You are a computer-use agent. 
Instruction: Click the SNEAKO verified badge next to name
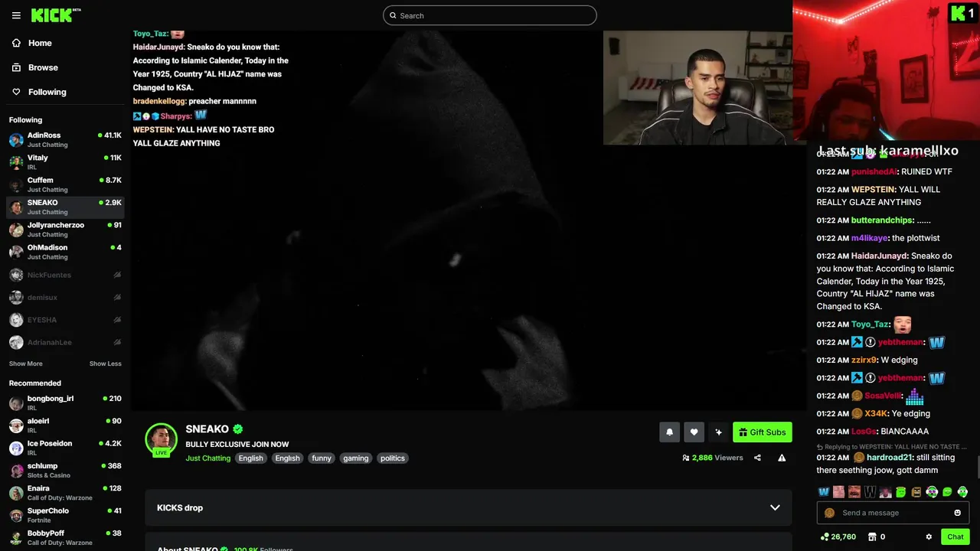pyautogui.click(x=238, y=429)
